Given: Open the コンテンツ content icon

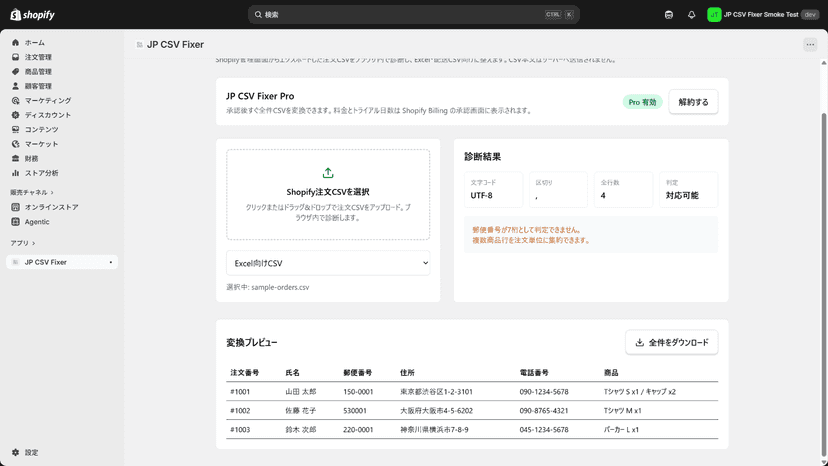Looking at the screenshot, I should pos(15,129).
